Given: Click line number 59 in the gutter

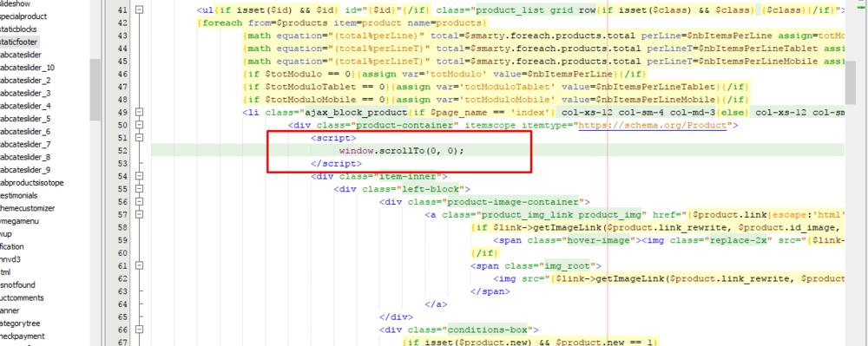Looking at the screenshot, I should [123, 240].
